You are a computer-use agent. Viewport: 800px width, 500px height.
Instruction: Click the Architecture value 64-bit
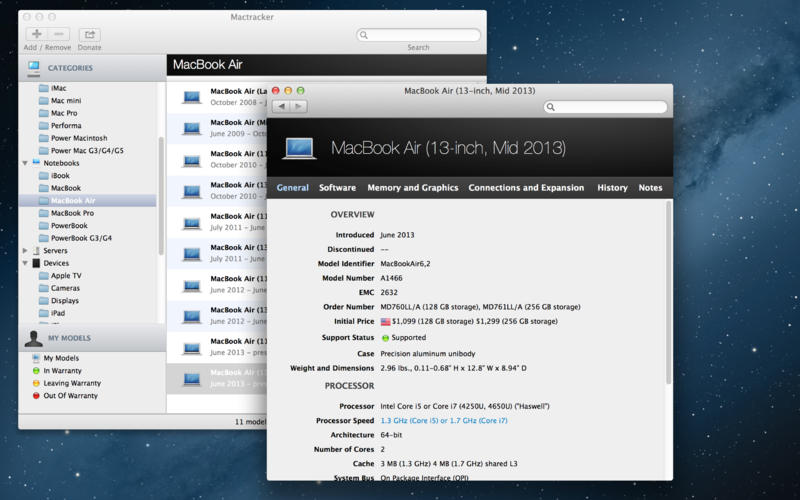[391, 435]
